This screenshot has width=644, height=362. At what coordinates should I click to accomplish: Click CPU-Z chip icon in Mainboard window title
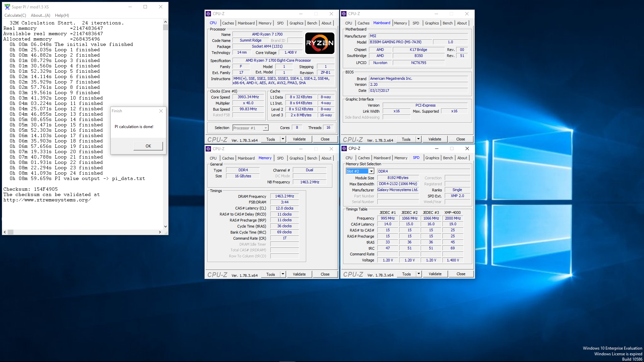(344, 14)
